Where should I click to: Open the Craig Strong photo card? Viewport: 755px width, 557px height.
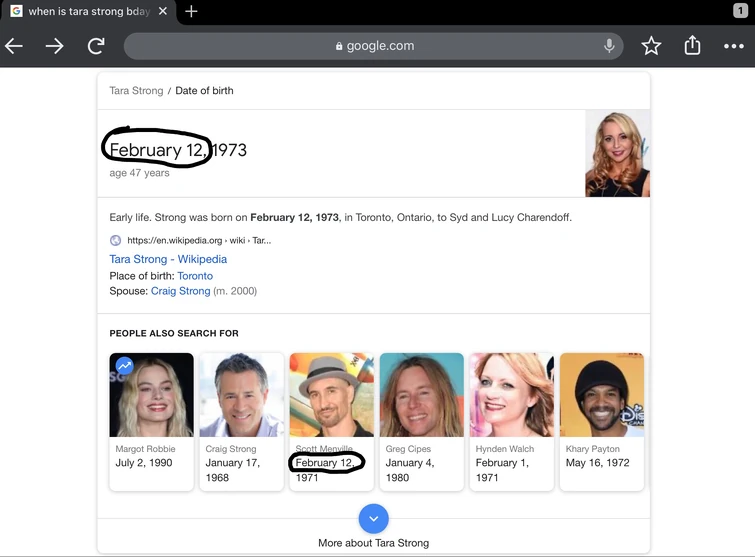242,422
